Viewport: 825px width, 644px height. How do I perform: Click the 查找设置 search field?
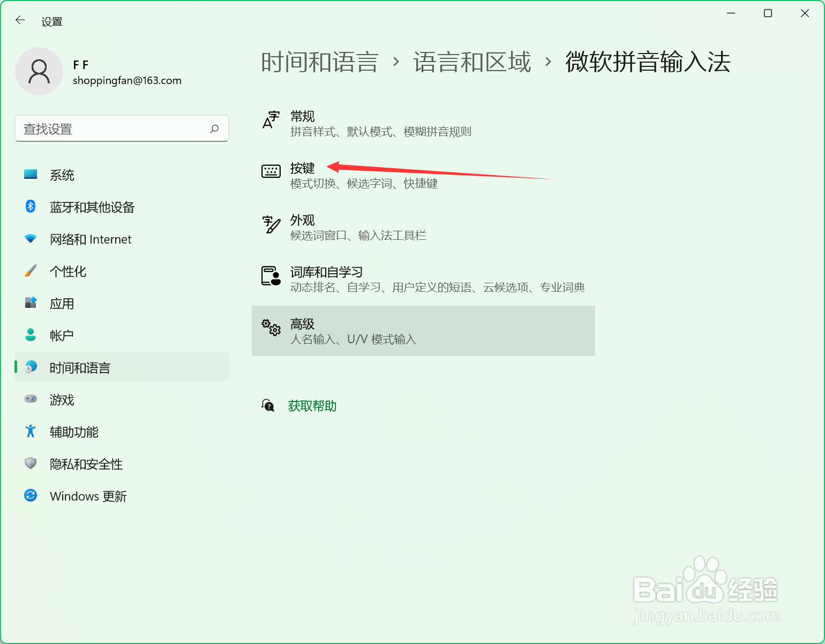click(112, 129)
